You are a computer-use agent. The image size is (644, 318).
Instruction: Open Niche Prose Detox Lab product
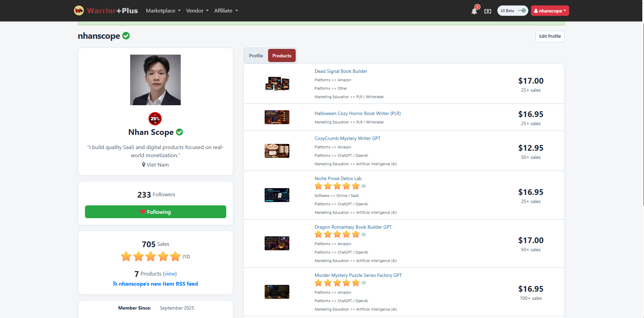click(x=338, y=178)
